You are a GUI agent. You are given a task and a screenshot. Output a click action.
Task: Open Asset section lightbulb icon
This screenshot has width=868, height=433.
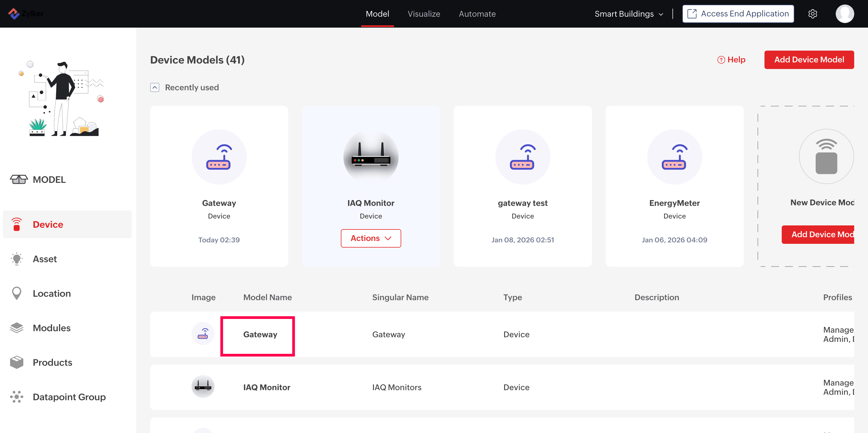click(16, 259)
